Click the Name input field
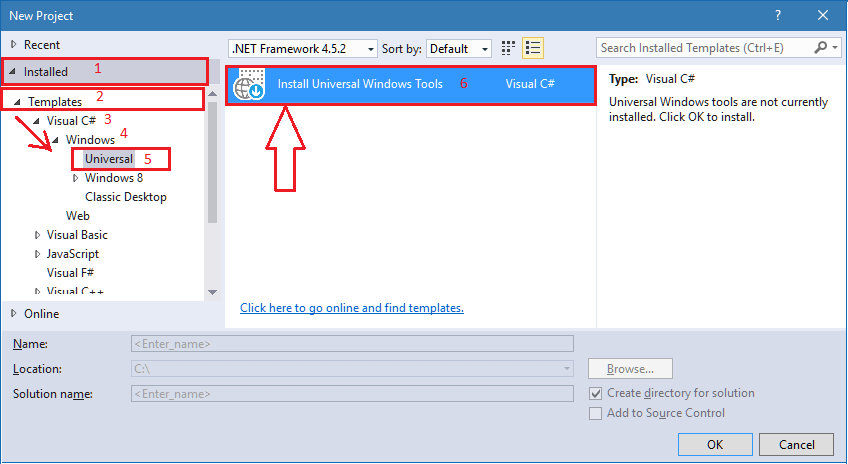The width and height of the screenshot is (848, 464). click(352, 344)
